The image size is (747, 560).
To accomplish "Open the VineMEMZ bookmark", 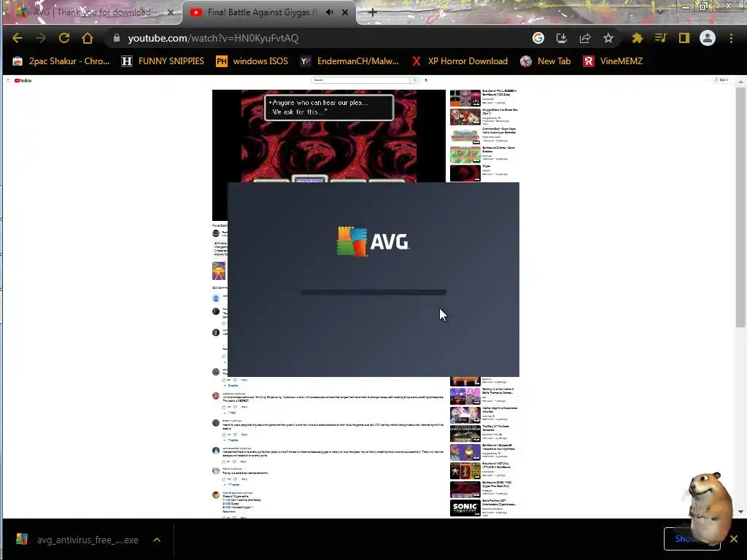I will [613, 61].
